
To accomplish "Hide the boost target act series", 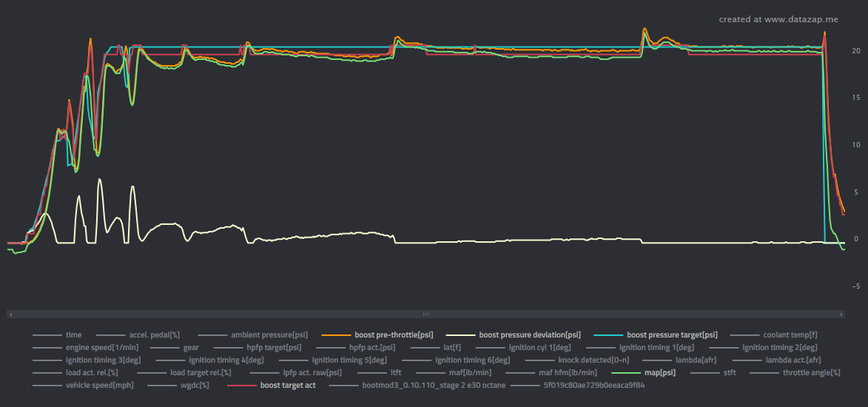I will (287, 386).
